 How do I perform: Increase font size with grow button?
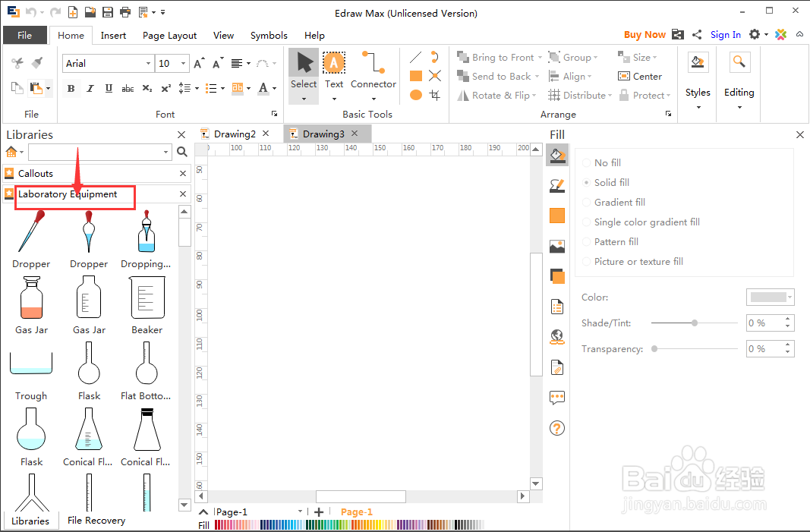(x=200, y=63)
